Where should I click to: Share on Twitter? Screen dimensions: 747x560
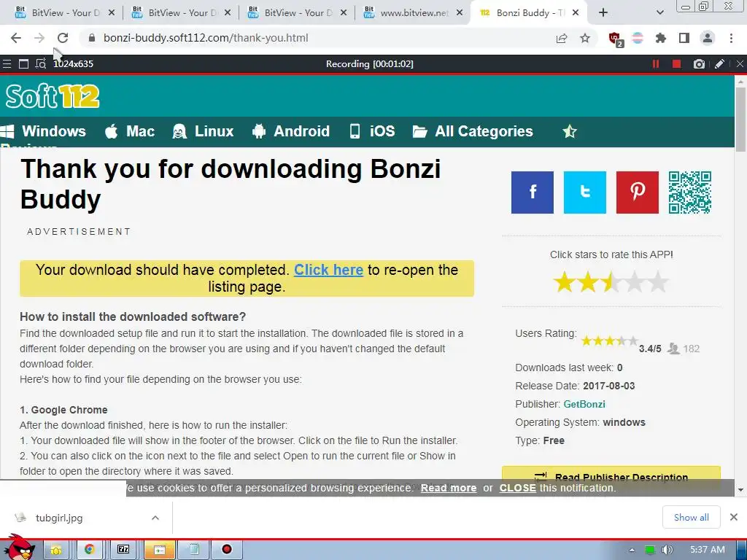(584, 192)
